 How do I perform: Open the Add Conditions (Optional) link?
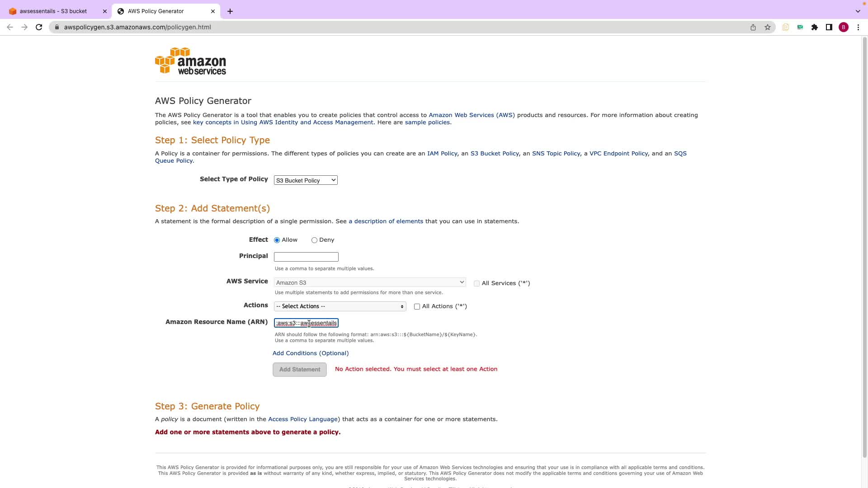311,353
